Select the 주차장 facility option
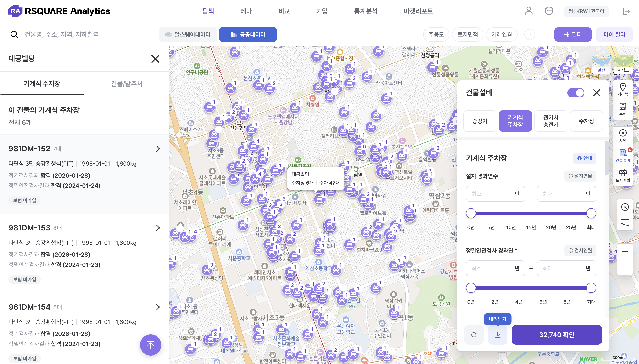Image resolution: width=639 pixels, height=364 pixels. point(586,121)
